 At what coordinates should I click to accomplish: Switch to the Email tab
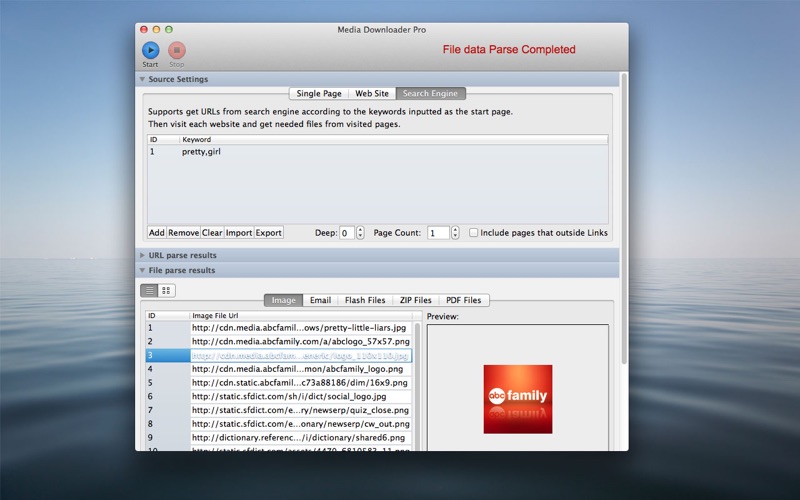point(320,300)
